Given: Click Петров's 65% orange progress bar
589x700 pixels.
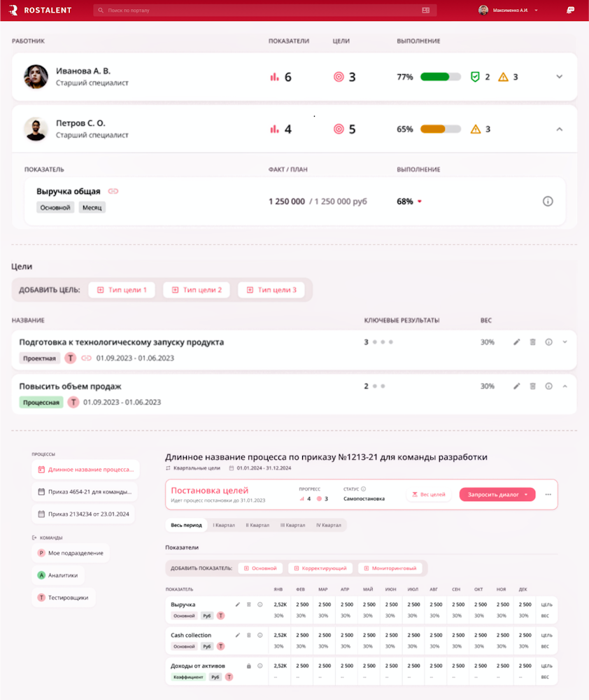Looking at the screenshot, I should [x=441, y=129].
